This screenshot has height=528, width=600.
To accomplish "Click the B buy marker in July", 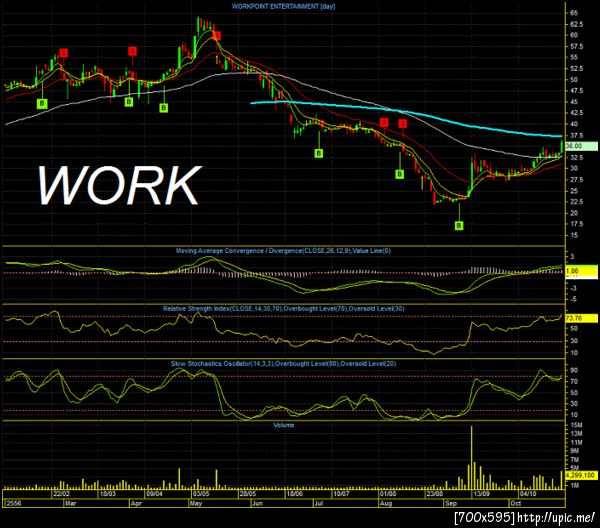I will pyautogui.click(x=318, y=153).
